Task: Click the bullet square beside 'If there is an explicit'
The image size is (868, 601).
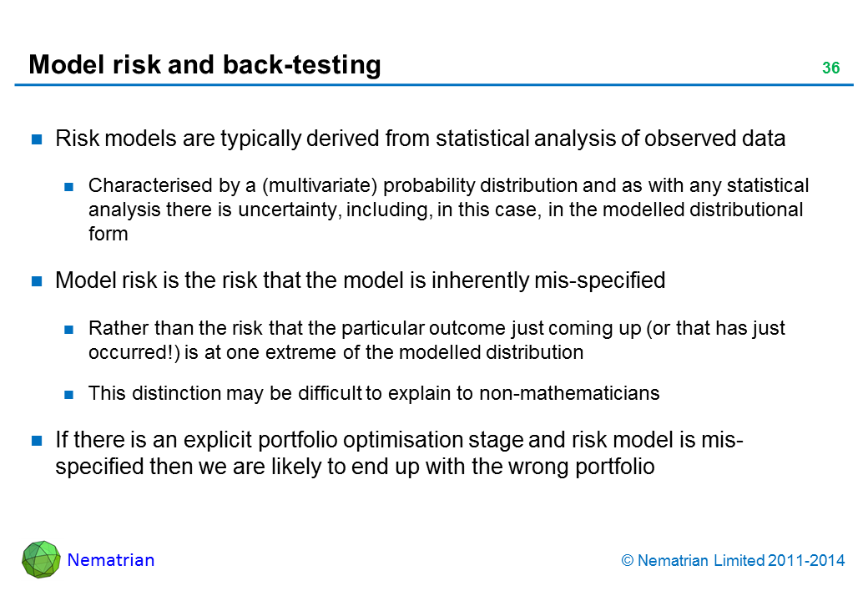Action: pyautogui.click(x=38, y=440)
